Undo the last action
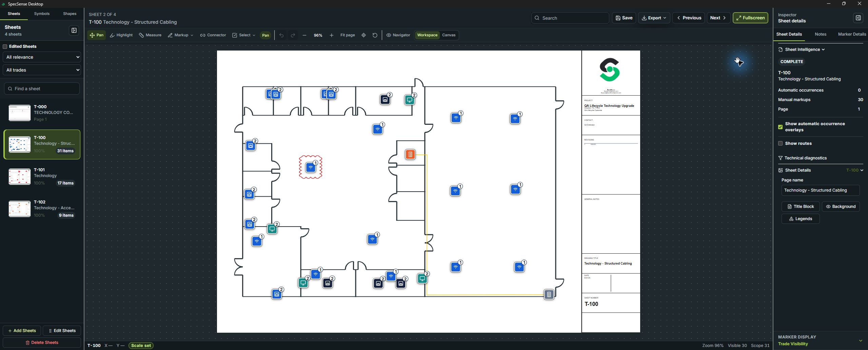The height and width of the screenshot is (350, 868). click(281, 35)
